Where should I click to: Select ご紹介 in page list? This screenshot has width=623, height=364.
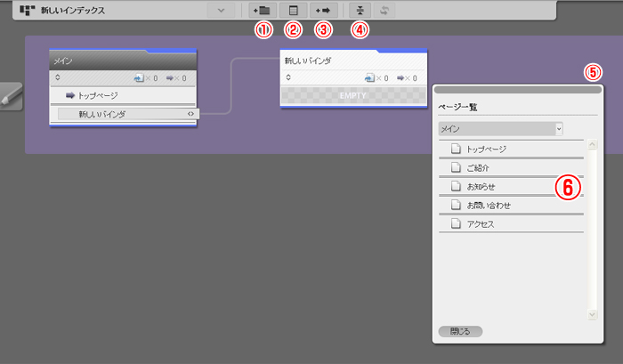512,167
